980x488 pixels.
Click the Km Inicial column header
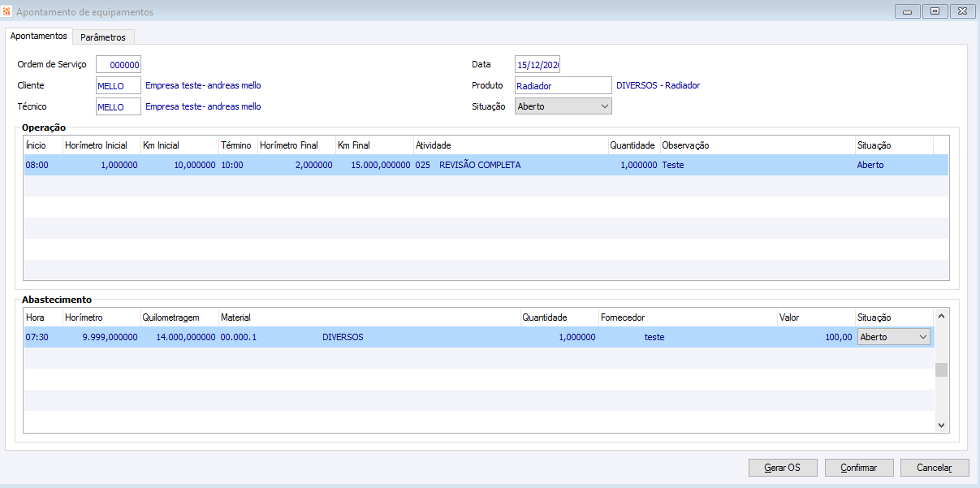(x=179, y=145)
